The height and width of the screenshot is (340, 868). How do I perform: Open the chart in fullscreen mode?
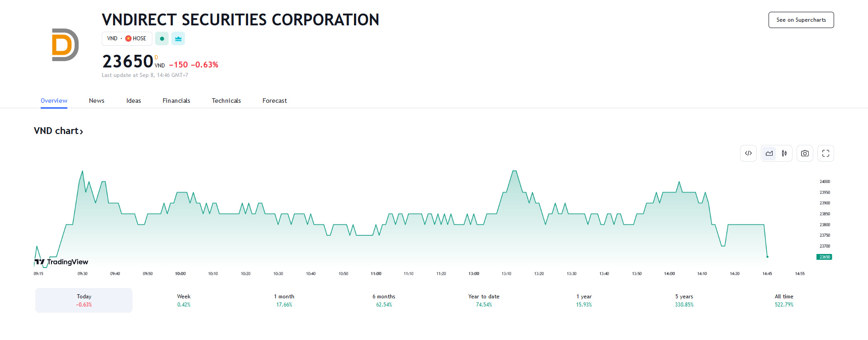[826, 153]
